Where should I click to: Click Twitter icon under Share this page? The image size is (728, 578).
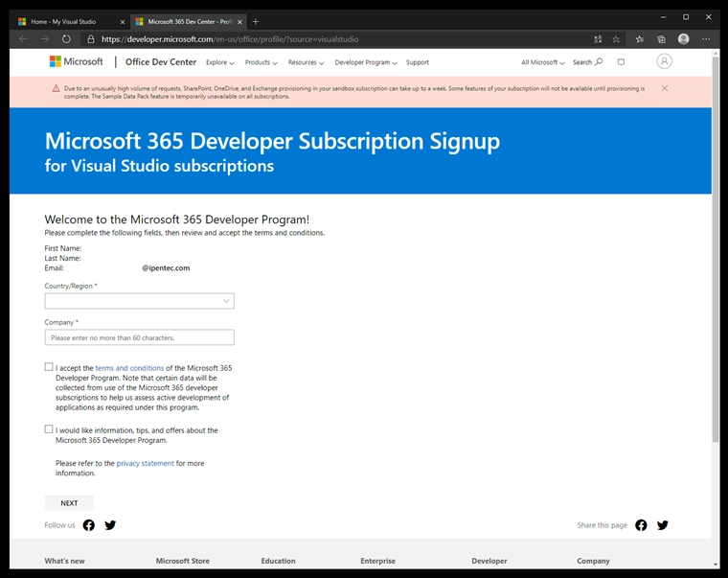(x=663, y=525)
